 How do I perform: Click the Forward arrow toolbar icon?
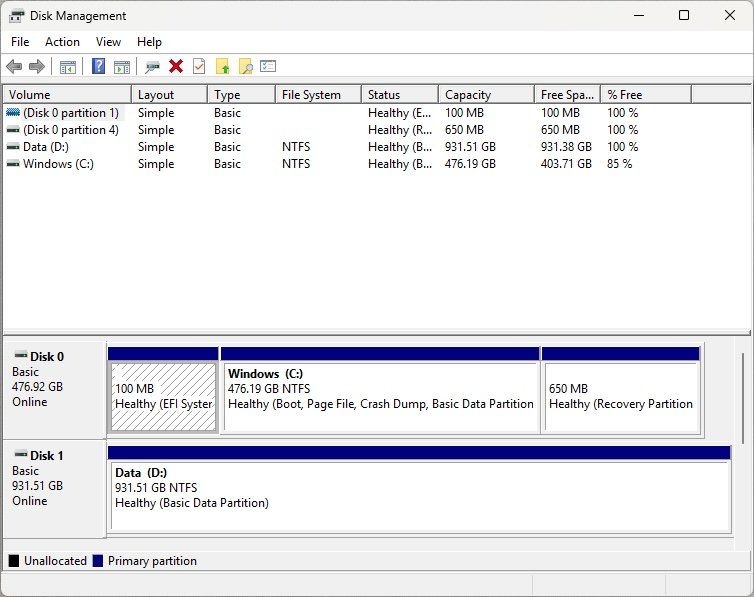[x=37, y=66]
